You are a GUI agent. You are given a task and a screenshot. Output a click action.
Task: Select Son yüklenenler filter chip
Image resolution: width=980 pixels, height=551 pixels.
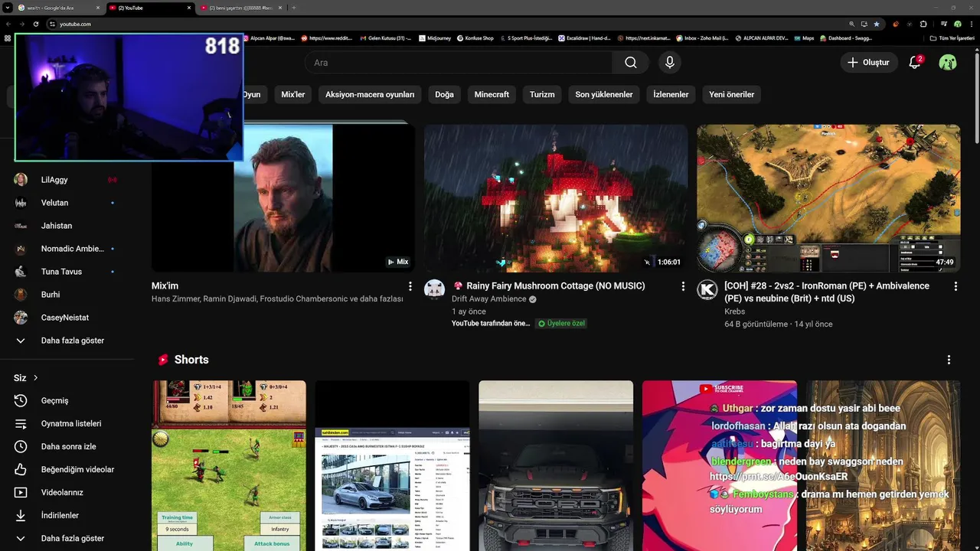point(604,95)
